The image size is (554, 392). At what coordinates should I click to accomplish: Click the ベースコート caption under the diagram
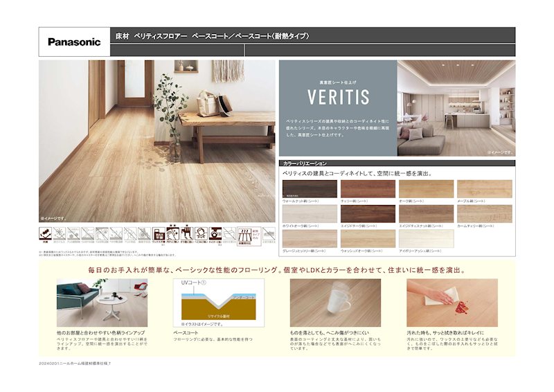186,333
